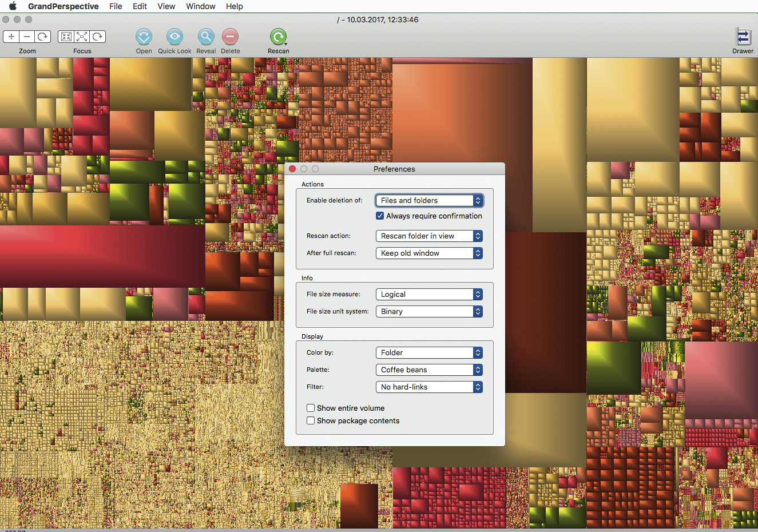Screen dimensions: 758x532
Task: Select the large red rectangle in treemap
Action: pyautogui.click(x=102, y=256)
